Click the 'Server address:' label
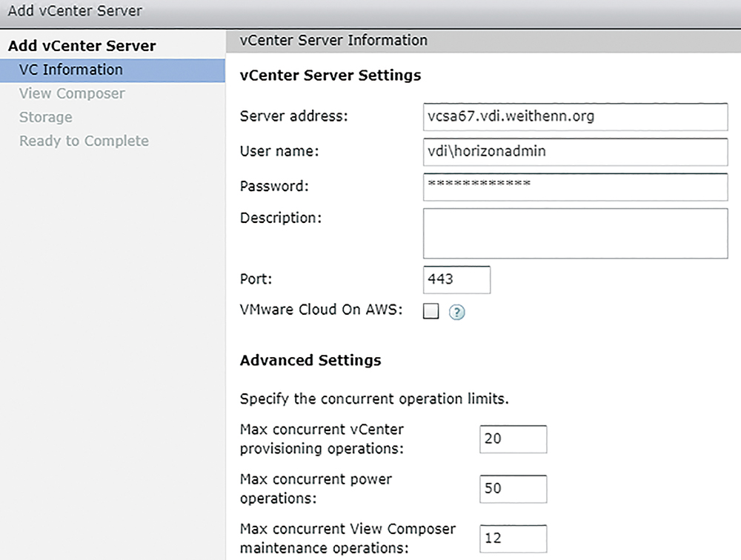Viewport: 741px width, 560px height. coord(293,116)
